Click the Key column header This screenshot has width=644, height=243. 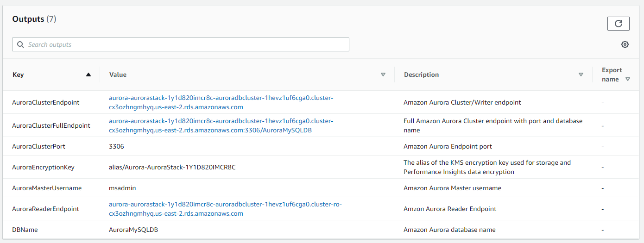(x=18, y=75)
